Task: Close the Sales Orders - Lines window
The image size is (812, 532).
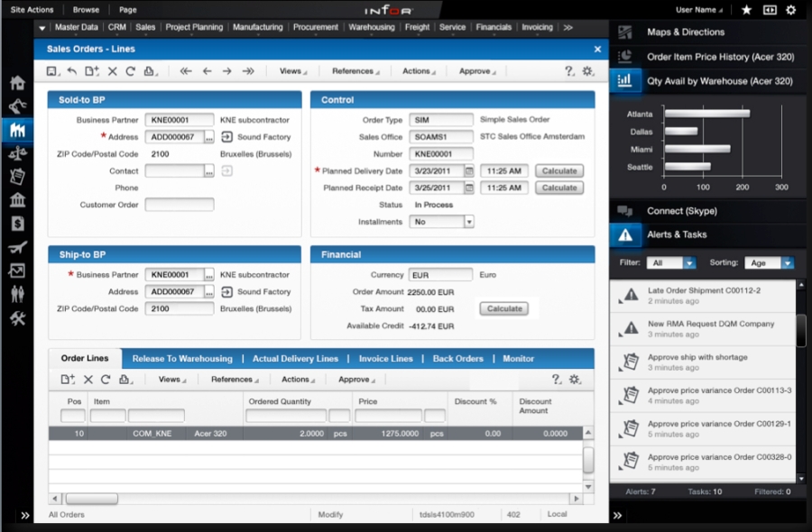Action: point(597,50)
